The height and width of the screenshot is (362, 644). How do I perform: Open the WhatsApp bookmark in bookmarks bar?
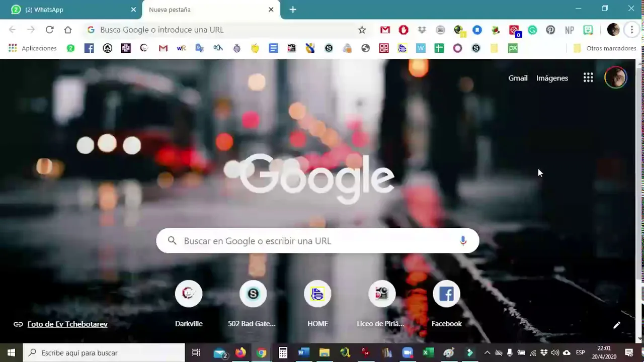(70, 48)
